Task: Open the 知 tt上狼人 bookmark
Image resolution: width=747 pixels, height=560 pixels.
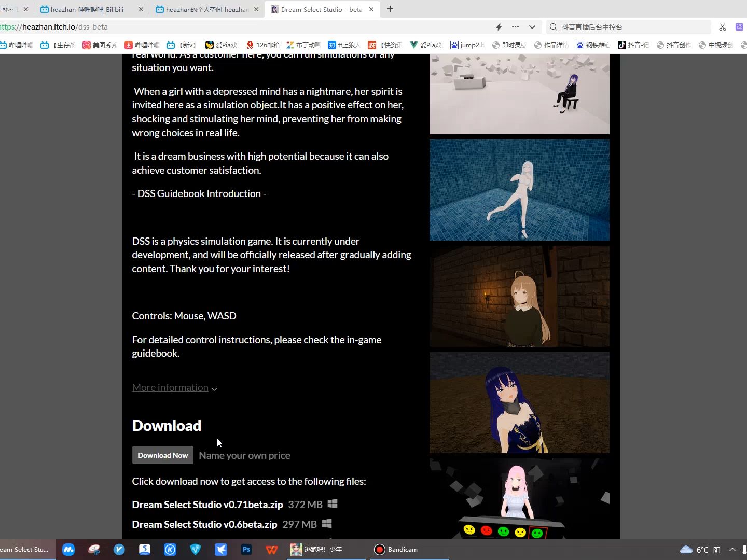Action: coord(344,45)
